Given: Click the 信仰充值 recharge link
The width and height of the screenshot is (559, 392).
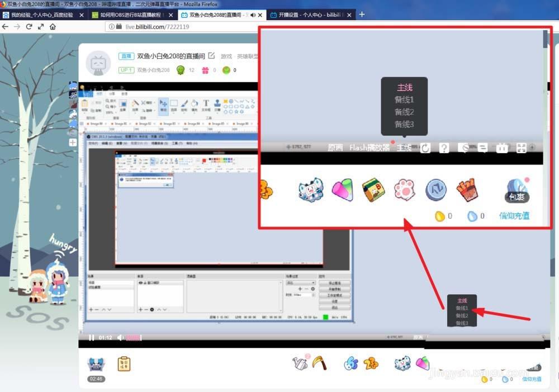Looking at the screenshot, I should point(514,216).
